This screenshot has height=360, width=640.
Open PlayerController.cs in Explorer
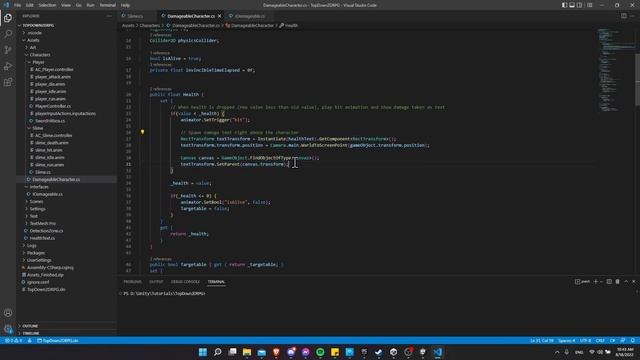(53, 106)
